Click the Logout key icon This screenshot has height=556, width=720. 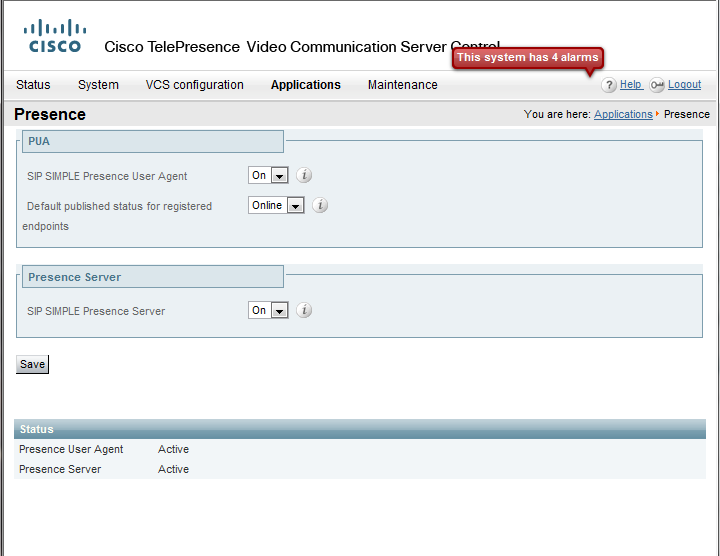coord(657,85)
